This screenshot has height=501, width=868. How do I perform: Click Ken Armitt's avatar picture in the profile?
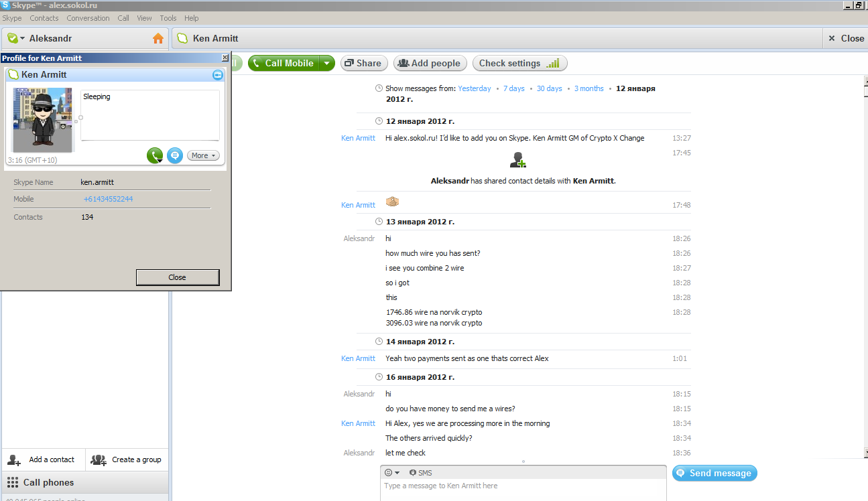42,120
